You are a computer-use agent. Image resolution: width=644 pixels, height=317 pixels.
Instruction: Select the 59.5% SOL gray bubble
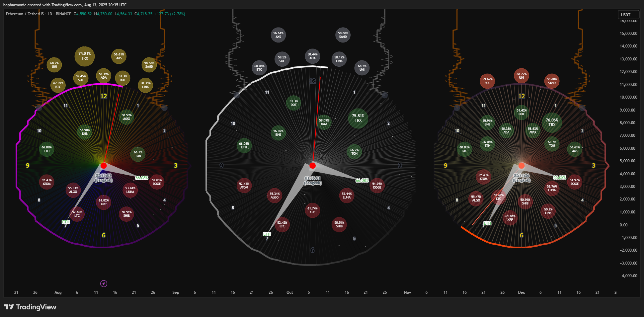click(282, 59)
